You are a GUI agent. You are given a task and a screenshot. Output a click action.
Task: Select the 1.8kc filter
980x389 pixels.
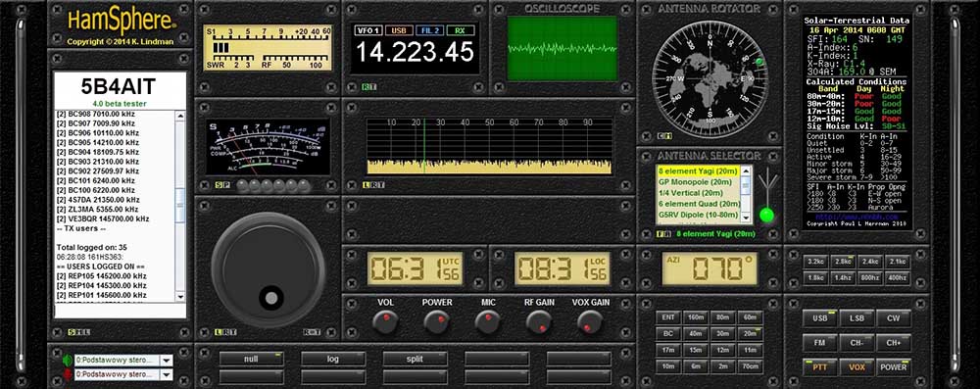815,277
